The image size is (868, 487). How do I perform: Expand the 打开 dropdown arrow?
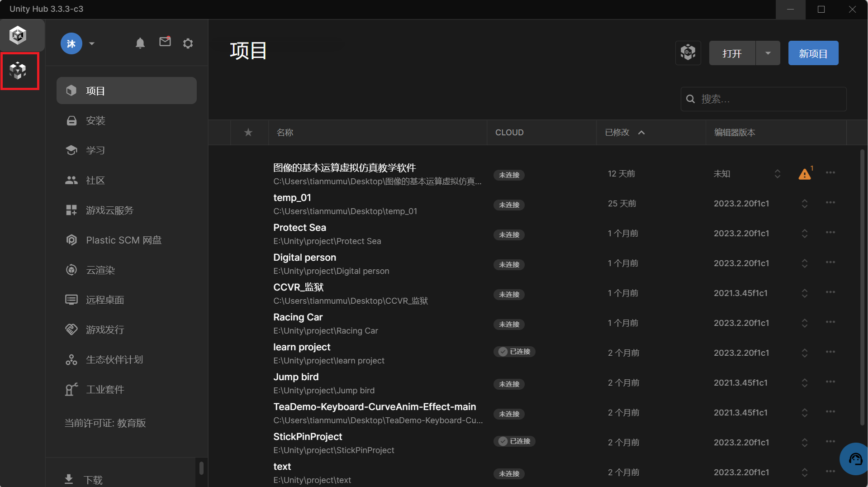tap(768, 53)
